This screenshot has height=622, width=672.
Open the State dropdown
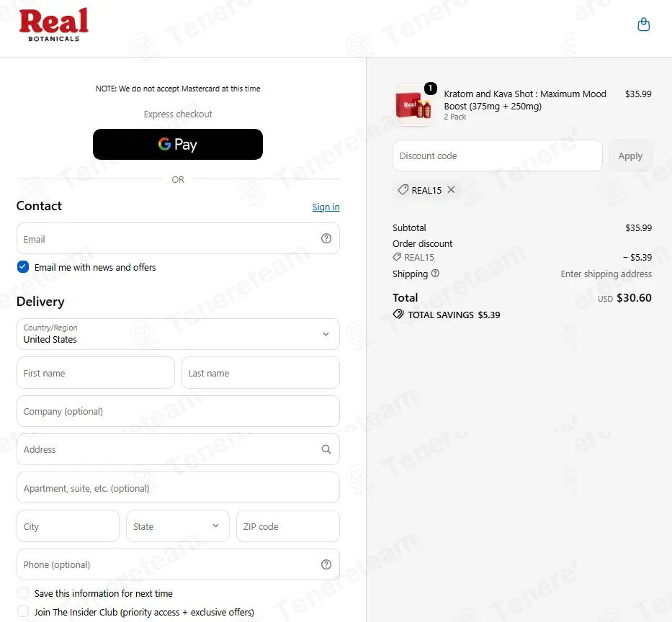coord(177,526)
